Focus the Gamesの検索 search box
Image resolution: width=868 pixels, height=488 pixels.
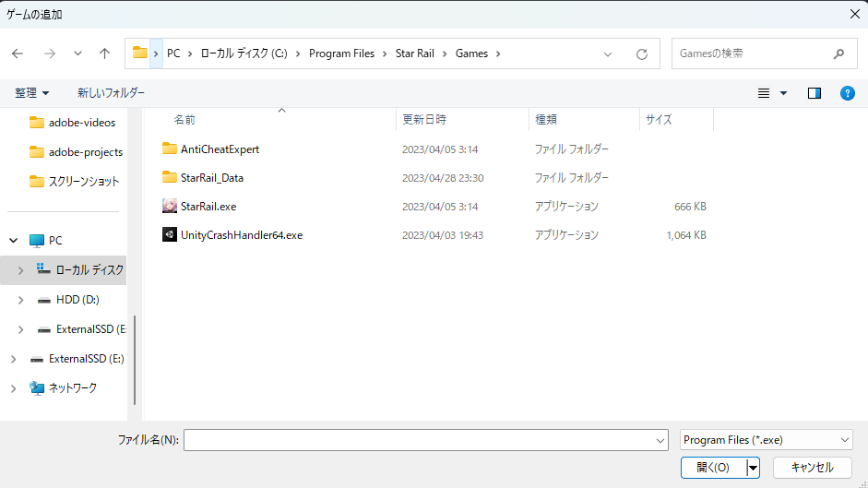(x=764, y=54)
